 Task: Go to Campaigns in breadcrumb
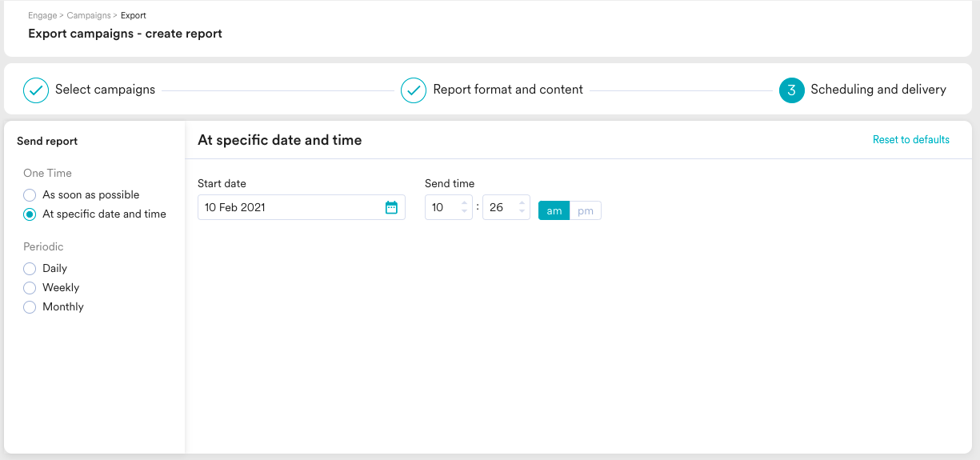click(89, 15)
